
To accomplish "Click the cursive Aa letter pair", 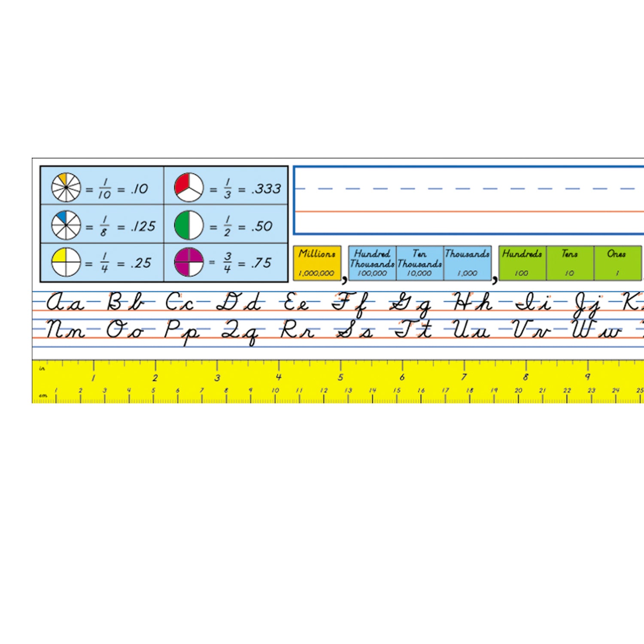I will (x=65, y=303).
